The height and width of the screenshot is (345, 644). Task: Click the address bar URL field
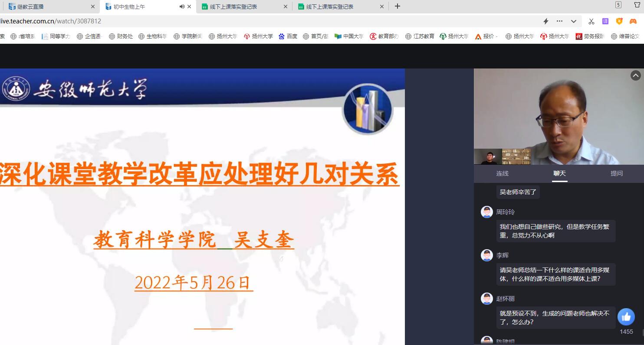(x=260, y=21)
